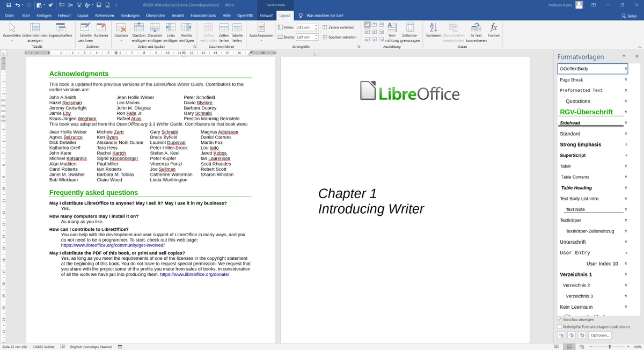Image resolution: width=644 pixels, height=350 pixels.
Task: Click the word count in status bar
Action: (44, 347)
